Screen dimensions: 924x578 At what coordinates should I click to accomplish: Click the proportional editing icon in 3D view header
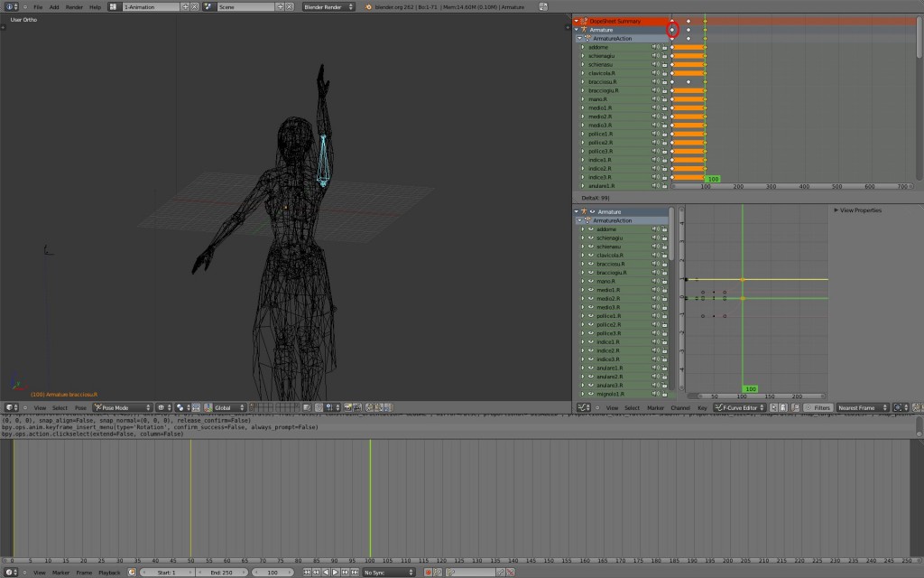click(181, 408)
